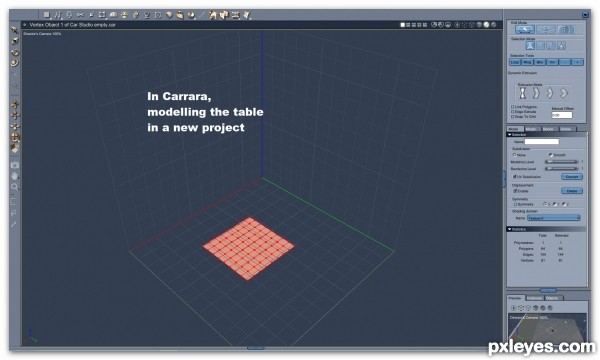Adjust the Rendering Level slider
This screenshot has height=360, width=600.
click(562, 168)
